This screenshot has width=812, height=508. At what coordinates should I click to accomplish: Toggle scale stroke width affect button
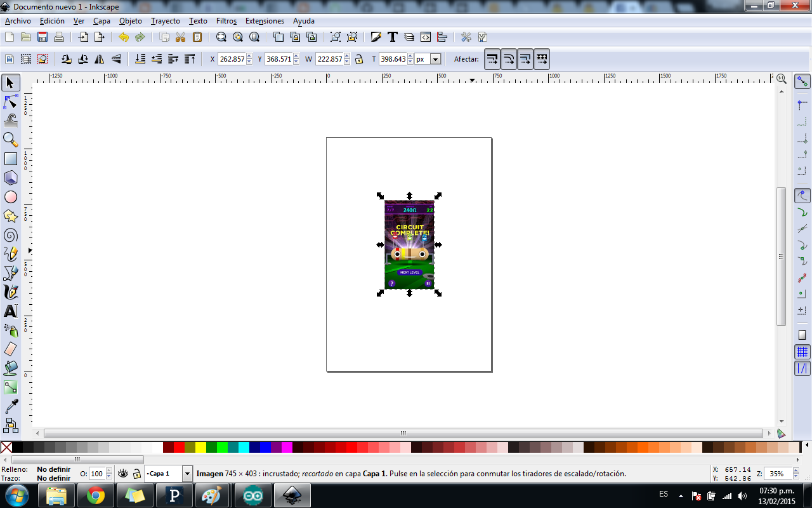click(x=492, y=59)
